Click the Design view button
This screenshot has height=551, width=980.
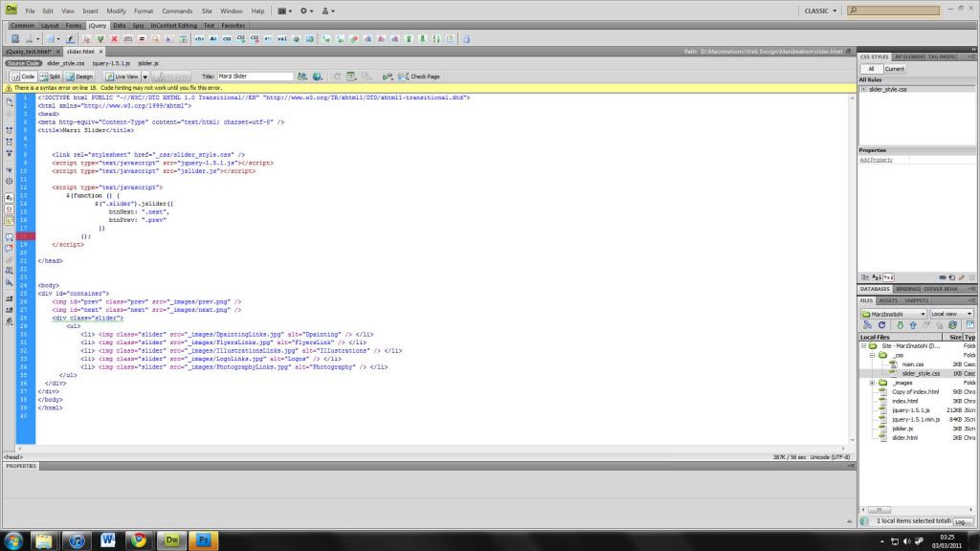pyautogui.click(x=80, y=77)
